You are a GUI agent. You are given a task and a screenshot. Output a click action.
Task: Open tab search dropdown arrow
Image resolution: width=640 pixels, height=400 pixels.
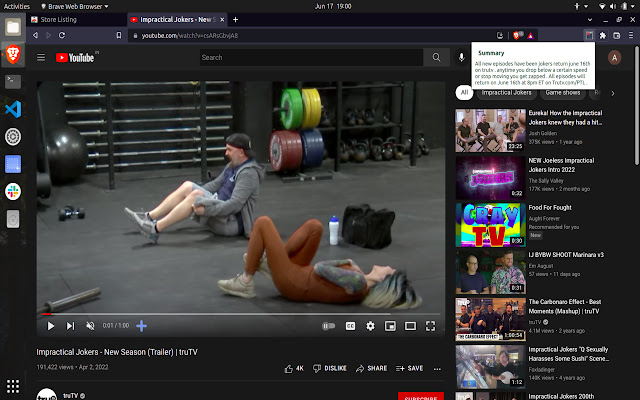tap(590, 20)
